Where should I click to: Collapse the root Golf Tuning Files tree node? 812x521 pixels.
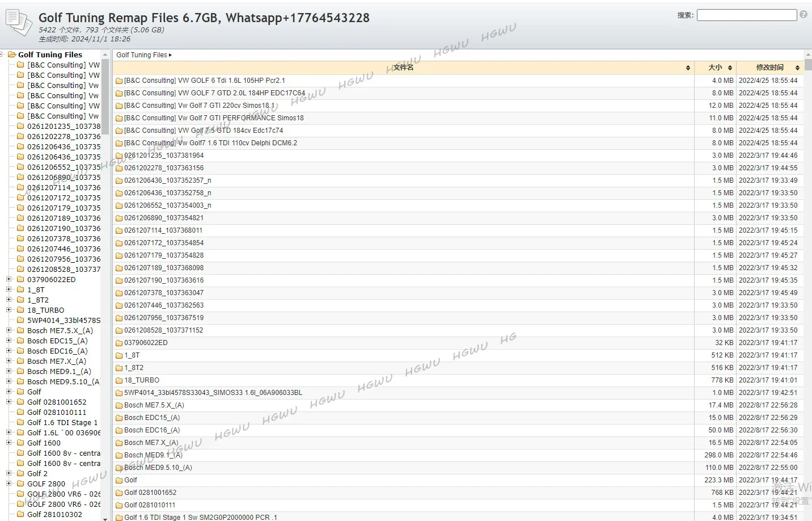tap(2, 54)
